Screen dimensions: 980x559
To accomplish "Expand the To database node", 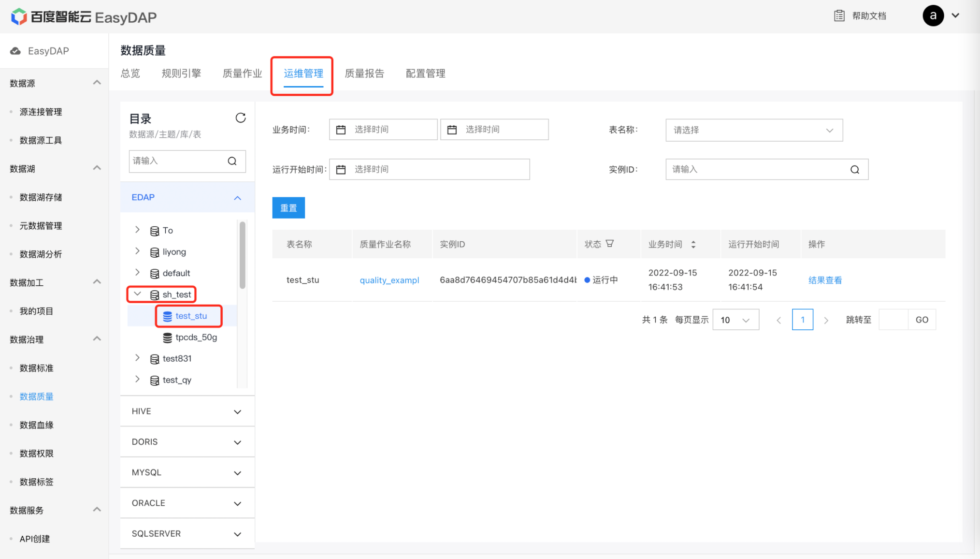I will tap(137, 230).
